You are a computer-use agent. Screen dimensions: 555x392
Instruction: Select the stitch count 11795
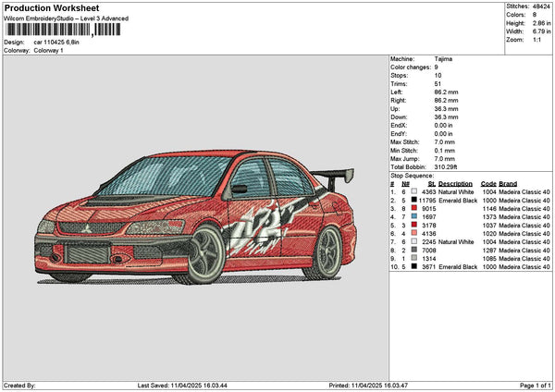coord(427,201)
